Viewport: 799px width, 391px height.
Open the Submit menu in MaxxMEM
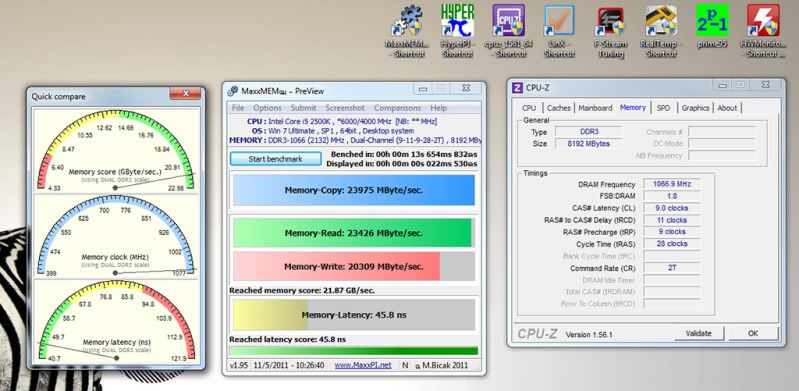pyautogui.click(x=304, y=108)
